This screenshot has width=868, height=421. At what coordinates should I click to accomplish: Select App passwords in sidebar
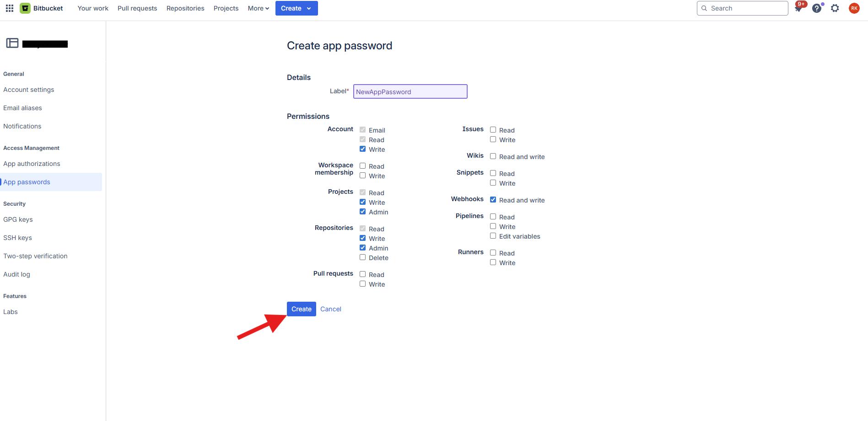pos(51,182)
